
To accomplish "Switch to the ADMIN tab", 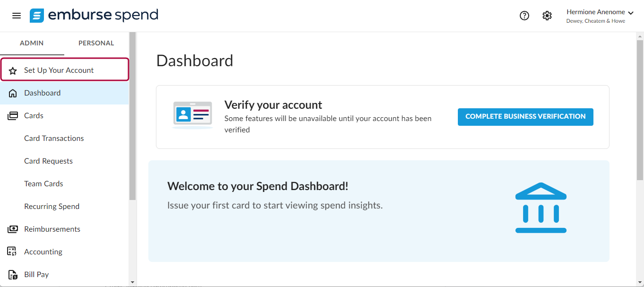I will 32,43.
